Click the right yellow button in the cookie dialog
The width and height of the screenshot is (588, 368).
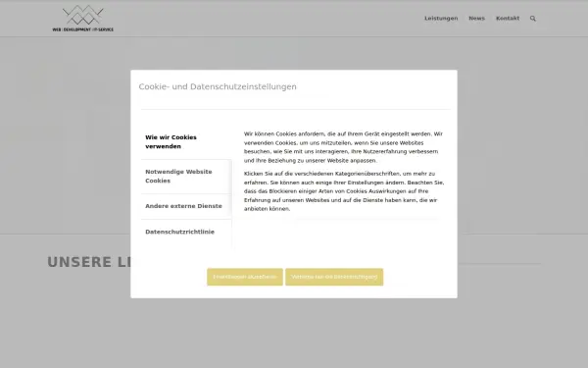point(334,277)
